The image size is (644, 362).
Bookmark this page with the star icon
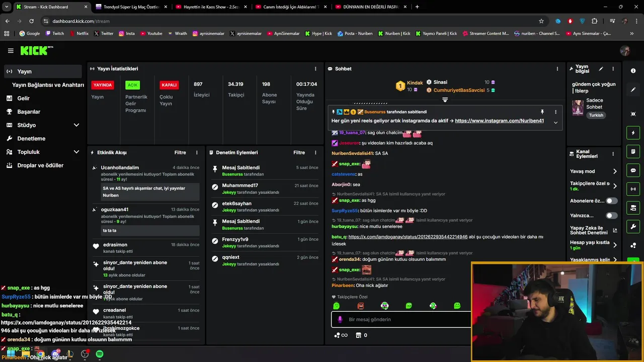pyautogui.click(x=541, y=21)
